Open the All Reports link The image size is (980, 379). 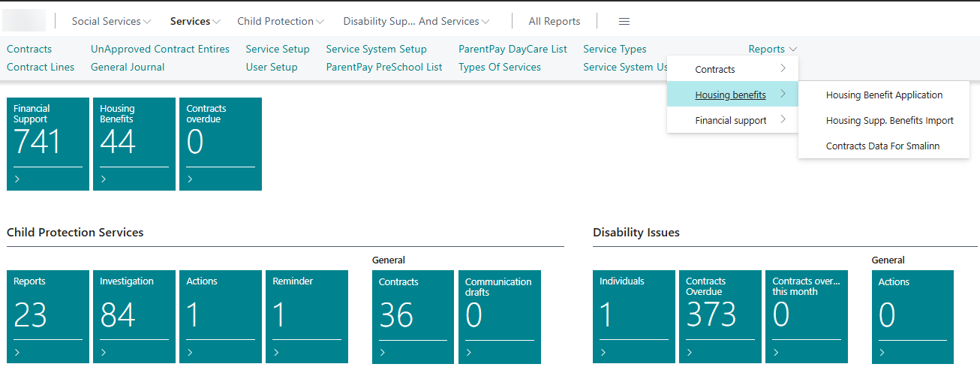(554, 21)
